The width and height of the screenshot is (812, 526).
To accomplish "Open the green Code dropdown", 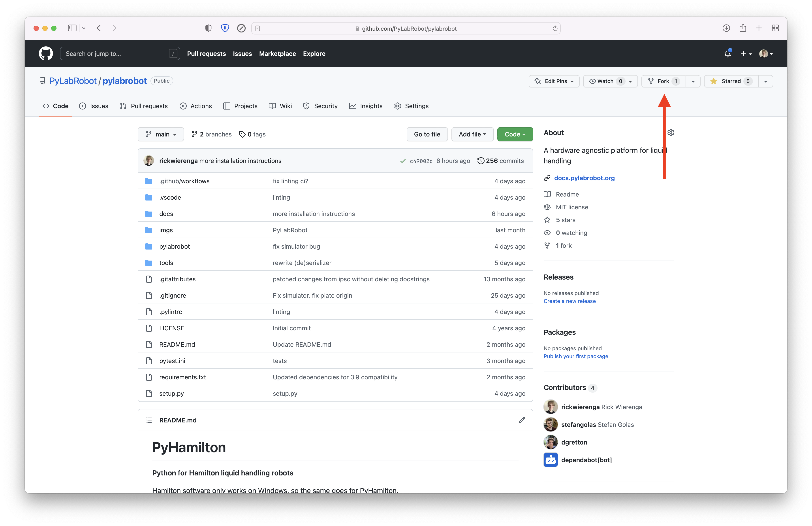I will point(515,134).
